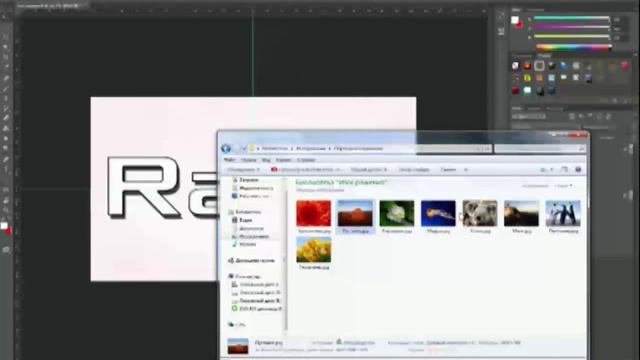Apply the orange-red sphere style preset

pos(527,66)
